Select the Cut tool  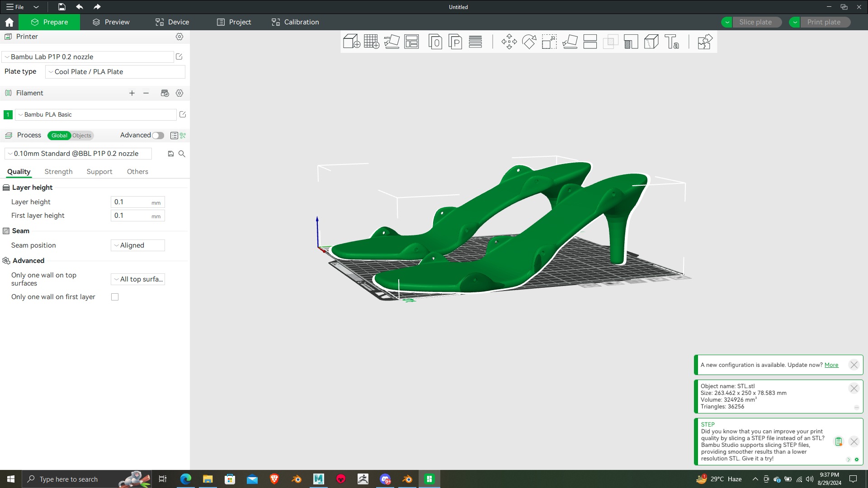click(590, 42)
